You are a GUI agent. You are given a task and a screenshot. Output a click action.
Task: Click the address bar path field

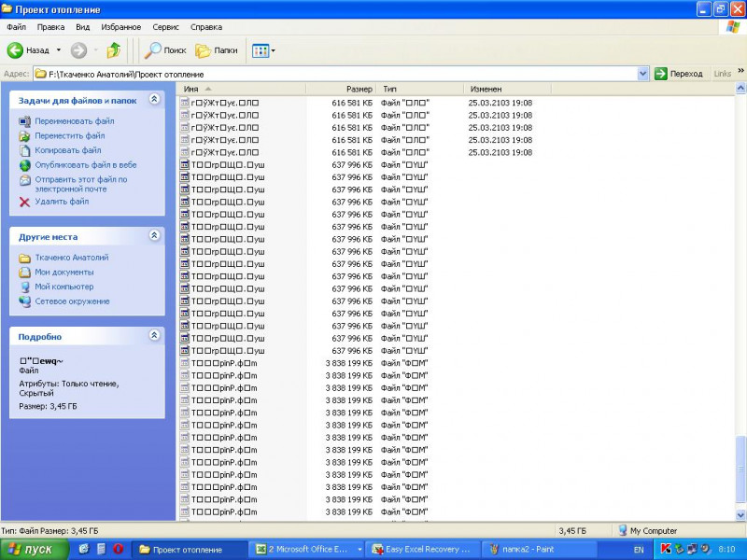(335, 75)
